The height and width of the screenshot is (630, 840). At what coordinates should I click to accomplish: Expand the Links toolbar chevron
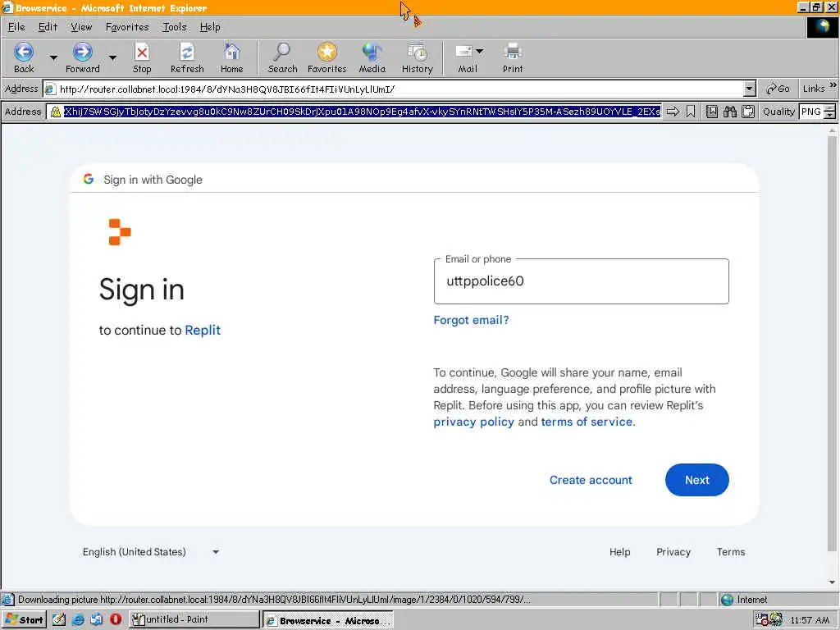[x=833, y=84]
